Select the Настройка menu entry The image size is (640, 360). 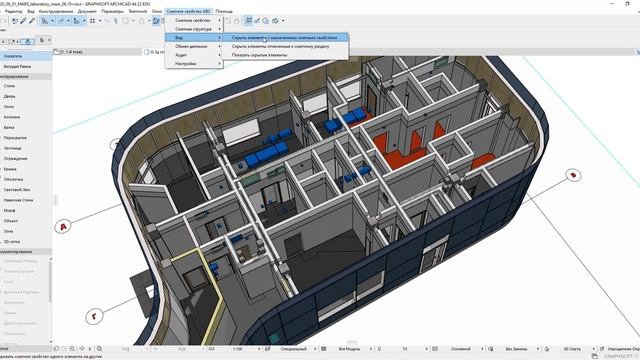194,64
